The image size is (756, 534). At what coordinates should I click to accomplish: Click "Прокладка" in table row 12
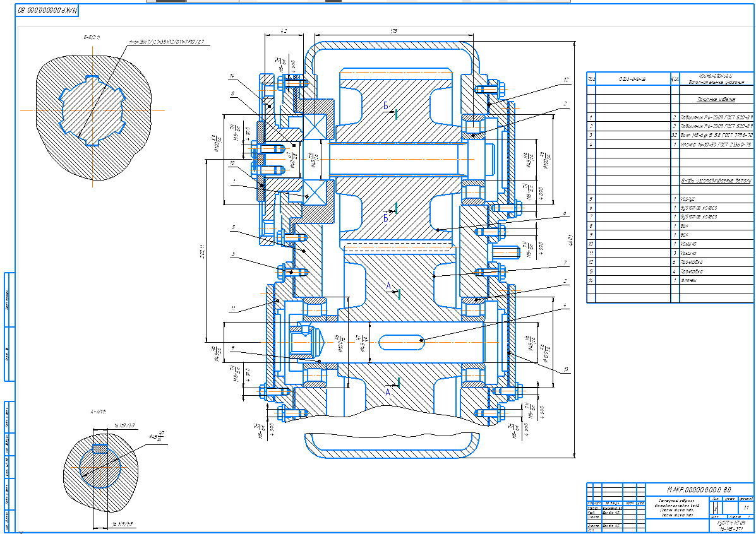692,262
